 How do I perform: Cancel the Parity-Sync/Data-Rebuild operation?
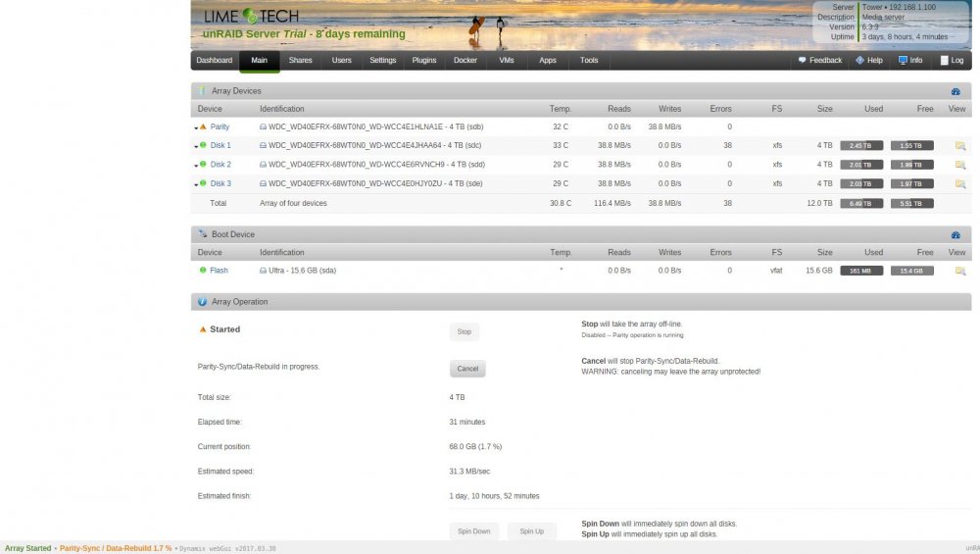coord(467,369)
